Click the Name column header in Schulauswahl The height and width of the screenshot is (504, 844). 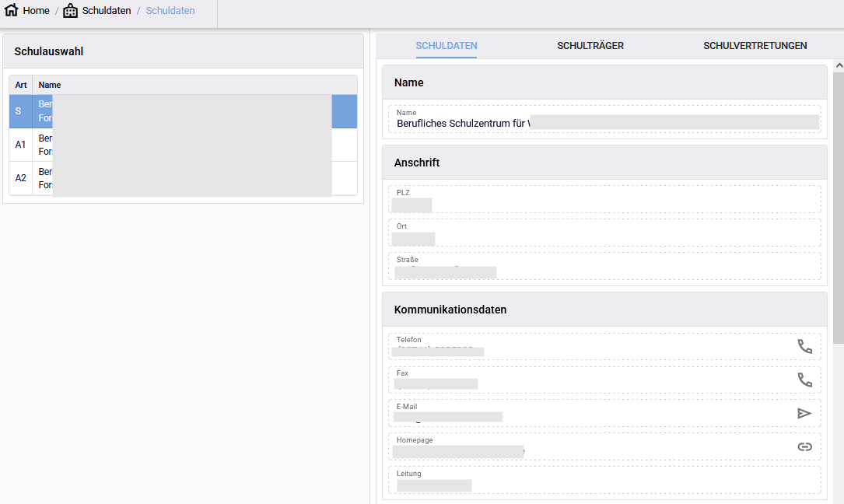(50, 85)
